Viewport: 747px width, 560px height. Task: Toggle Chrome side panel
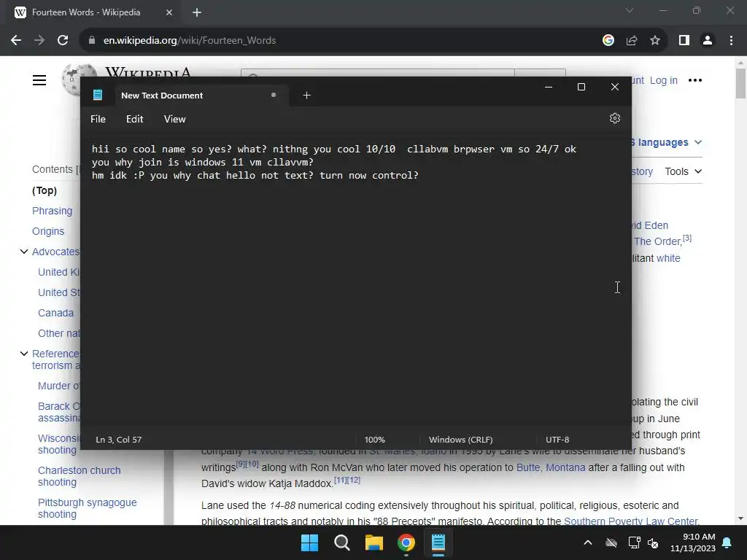(684, 41)
